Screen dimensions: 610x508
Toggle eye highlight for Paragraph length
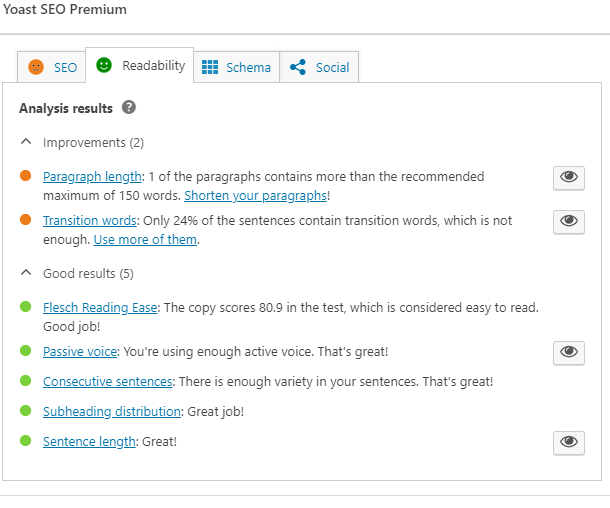coord(568,178)
